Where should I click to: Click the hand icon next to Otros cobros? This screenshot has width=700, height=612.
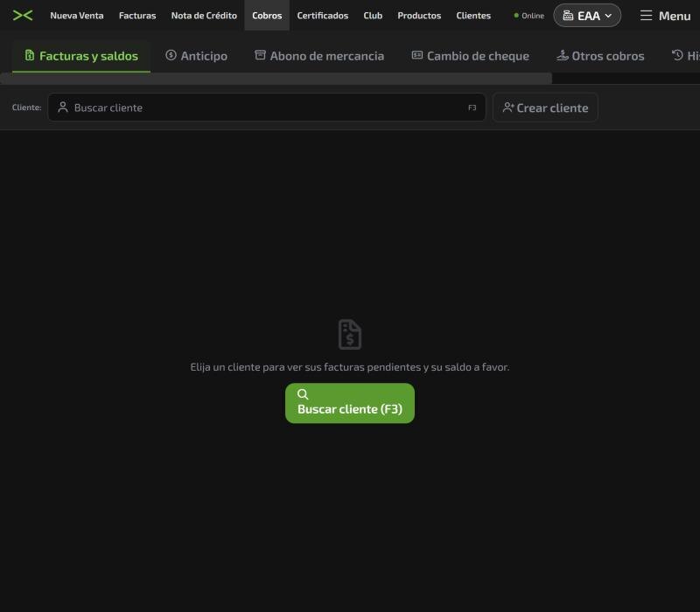point(562,55)
